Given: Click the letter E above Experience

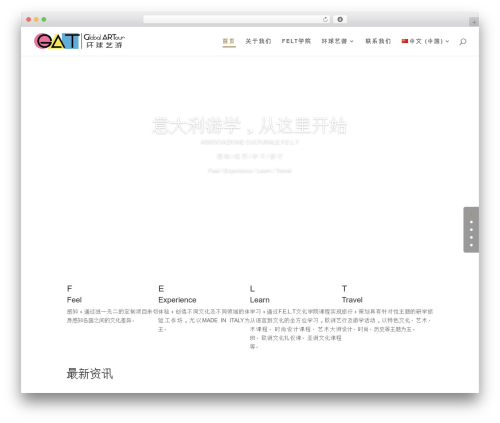Looking at the screenshot, I should (x=161, y=288).
